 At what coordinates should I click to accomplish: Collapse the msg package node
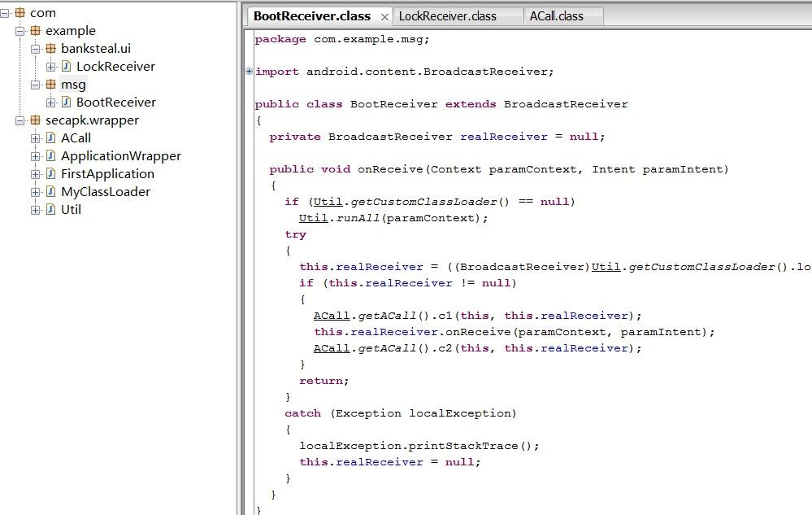tap(35, 85)
